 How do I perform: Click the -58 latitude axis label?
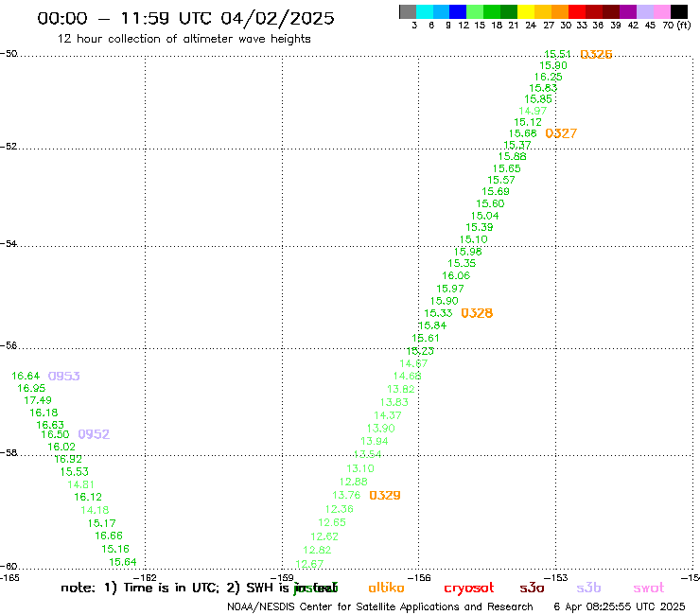(x=9, y=452)
